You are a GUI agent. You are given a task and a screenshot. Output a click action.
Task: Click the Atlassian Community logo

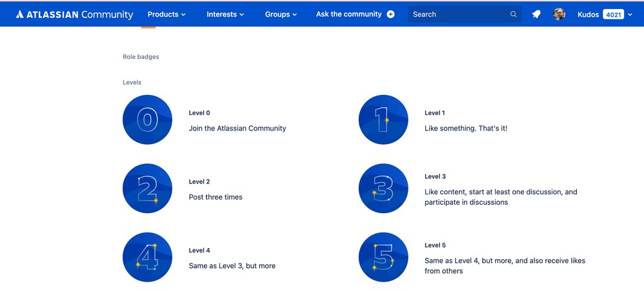74,14
